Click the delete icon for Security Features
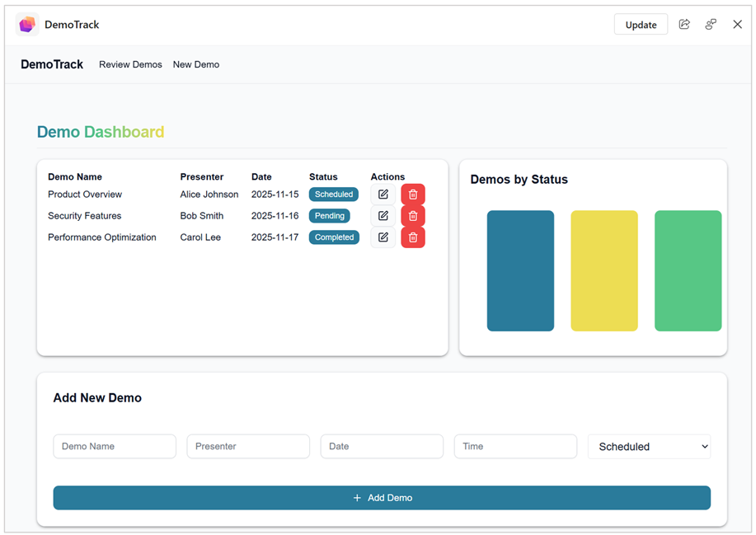Image resolution: width=756 pixels, height=535 pixels. [412, 215]
